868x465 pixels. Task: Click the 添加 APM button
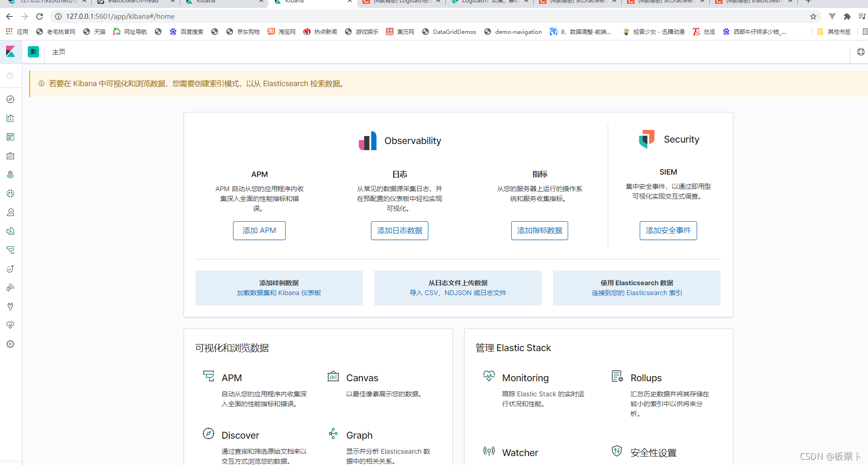tap(259, 231)
